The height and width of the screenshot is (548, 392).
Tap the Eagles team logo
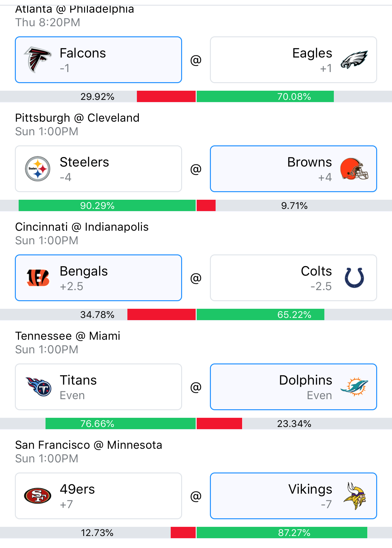pyautogui.click(x=354, y=60)
